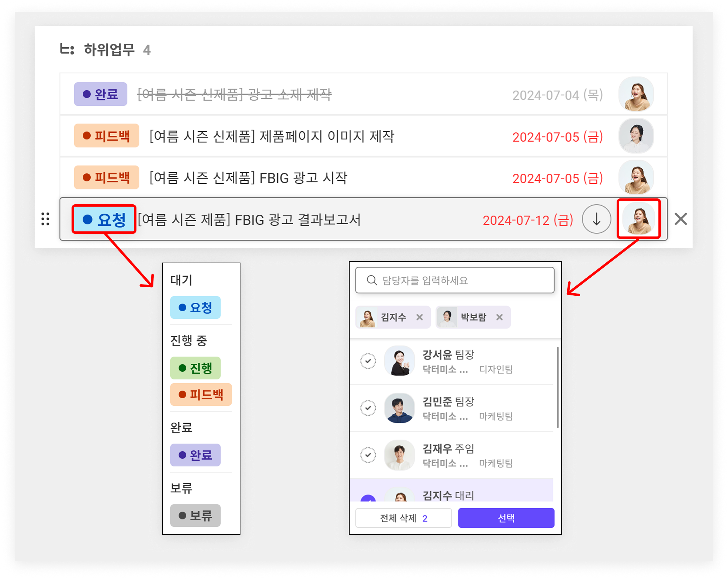Click the search magnifier icon
Image resolution: width=728 pixels, height=579 pixels.
372,280
